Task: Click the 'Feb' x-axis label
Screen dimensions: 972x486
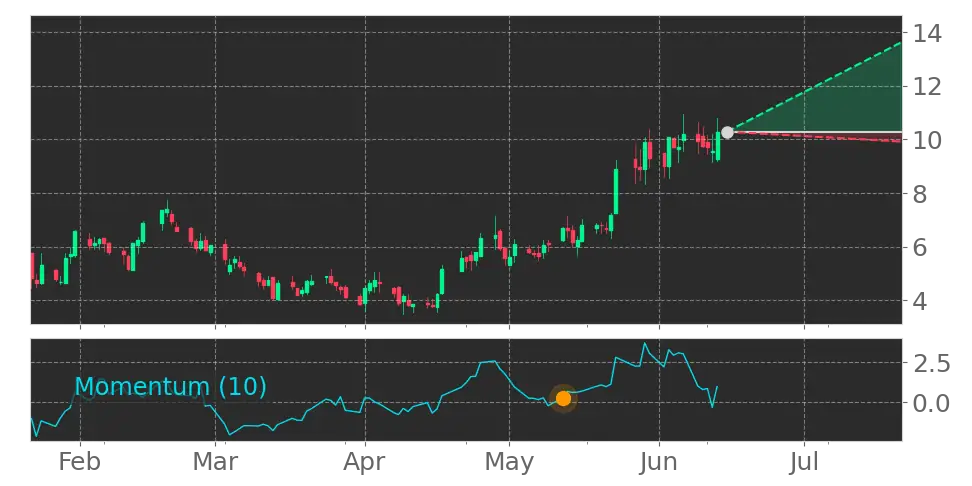Action: pos(80,462)
